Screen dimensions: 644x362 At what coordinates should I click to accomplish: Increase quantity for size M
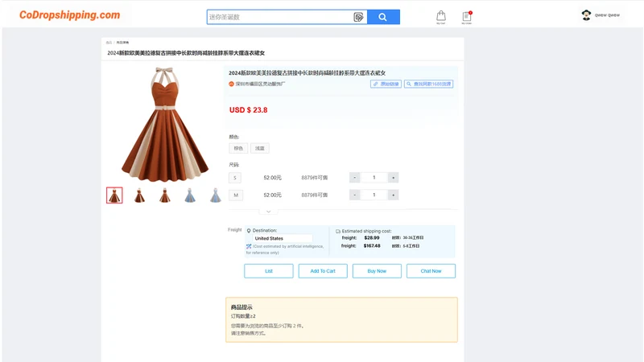click(x=393, y=195)
